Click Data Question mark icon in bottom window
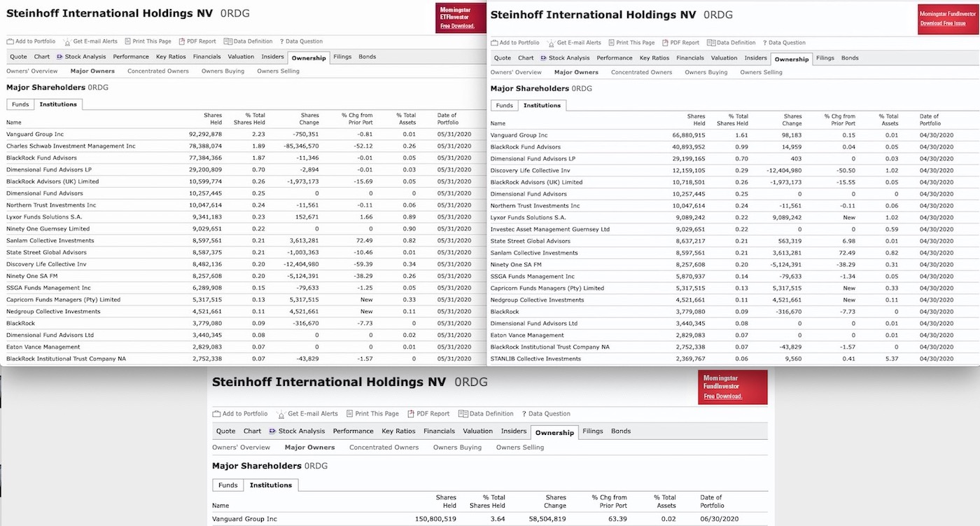 pyautogui.click(x=523, y=414)
